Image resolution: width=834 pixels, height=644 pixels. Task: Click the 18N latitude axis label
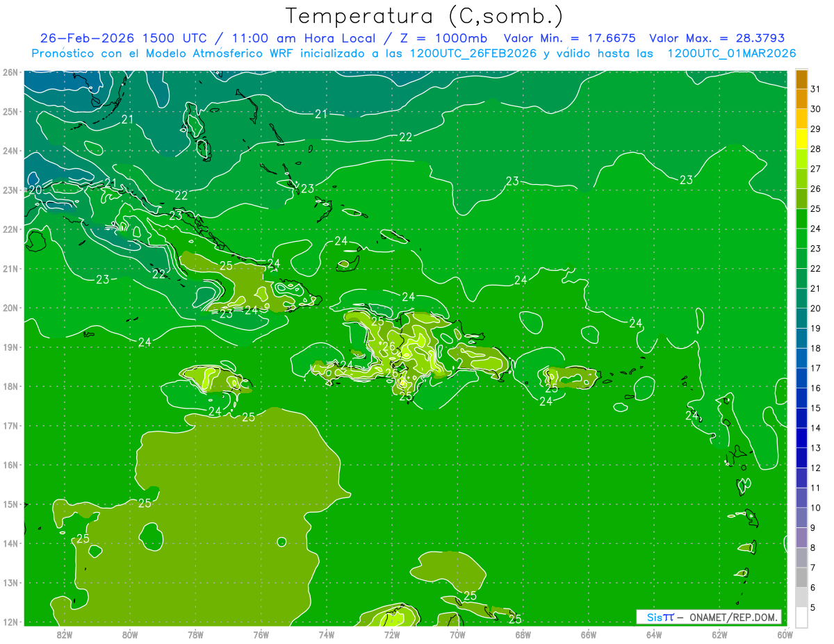pyautogui.click(x=10, y=386)
